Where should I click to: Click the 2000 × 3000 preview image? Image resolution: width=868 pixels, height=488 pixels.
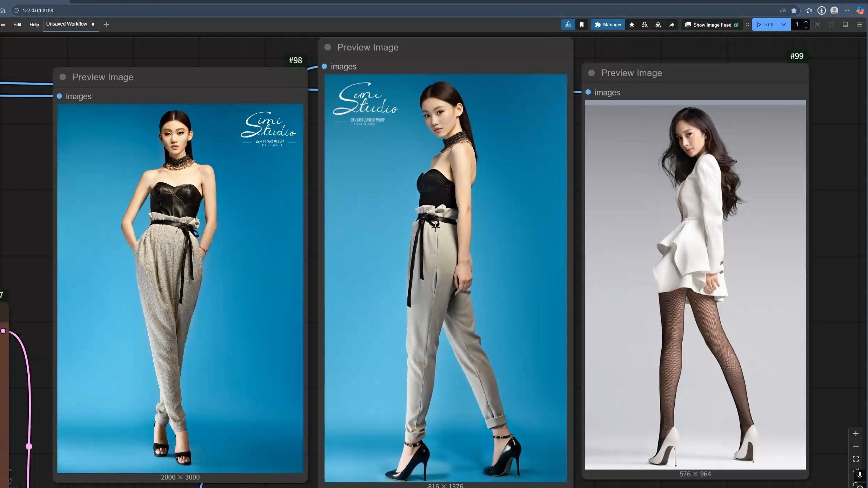point(180,288)
